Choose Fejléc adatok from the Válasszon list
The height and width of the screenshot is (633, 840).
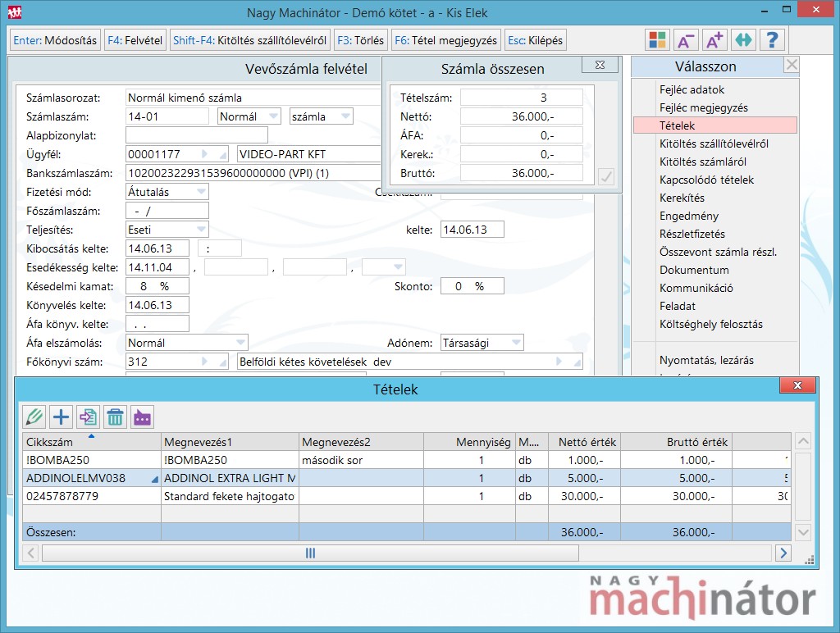692,89
